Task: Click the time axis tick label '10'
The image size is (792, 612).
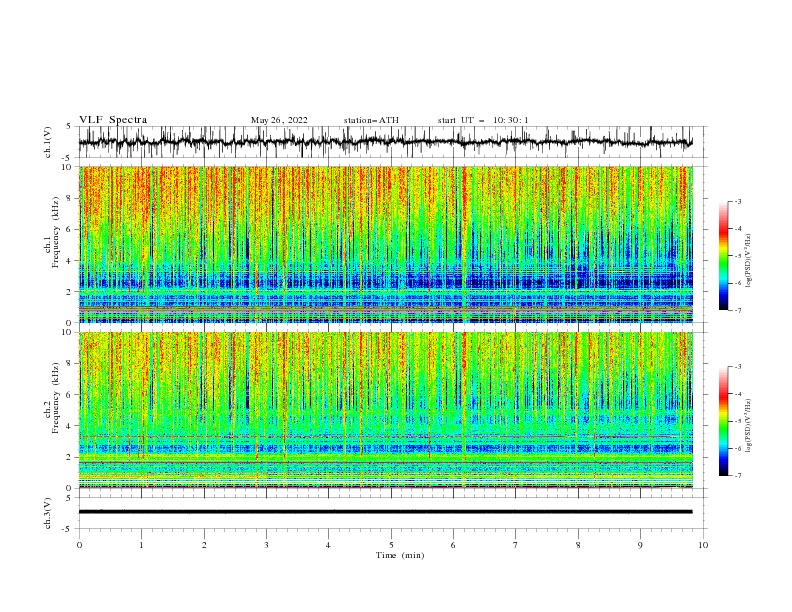Action: click(x=703, y=545)
